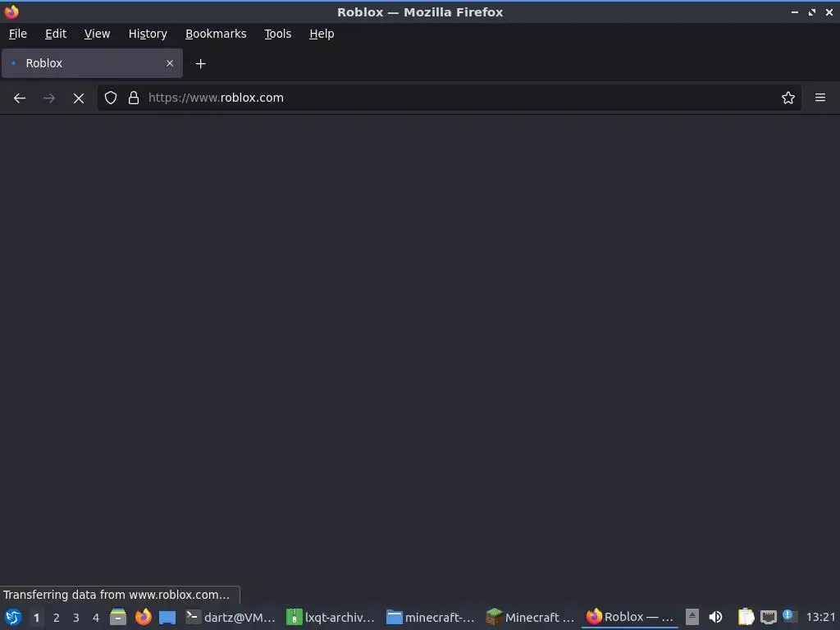Close the Firefox window
The width and height of the screenshot is (840, 630).
[x=829, y=11]
